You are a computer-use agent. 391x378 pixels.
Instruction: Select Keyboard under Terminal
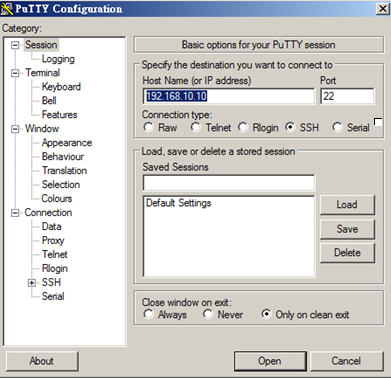click(x=61, y=87)
